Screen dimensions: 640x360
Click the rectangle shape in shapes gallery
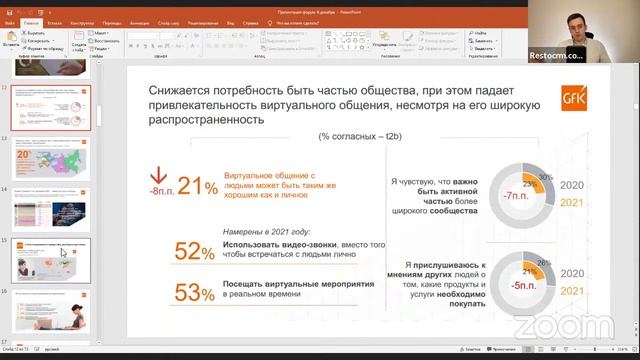349,34
